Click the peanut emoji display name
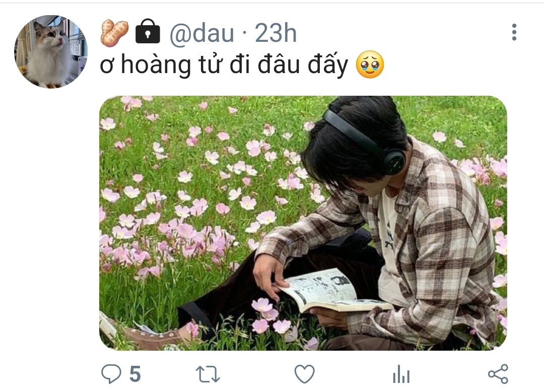This screenshot has width=544, height=392. 114,33
